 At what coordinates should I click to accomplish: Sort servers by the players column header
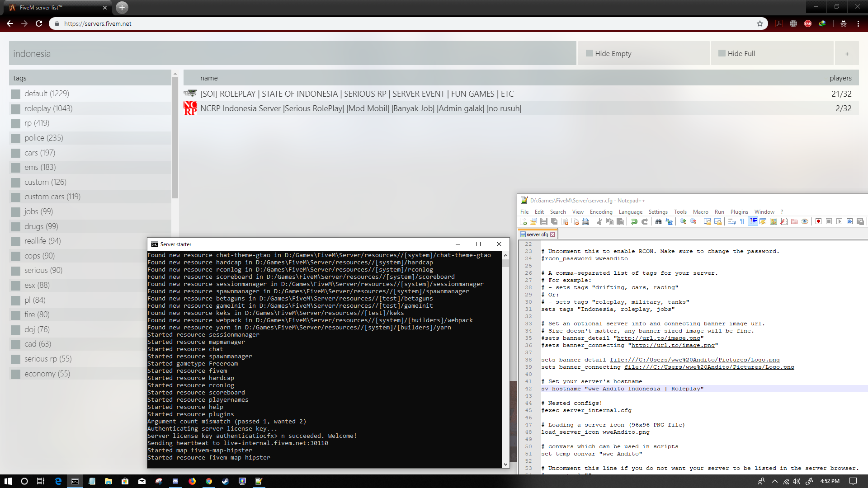coord(840,78)
